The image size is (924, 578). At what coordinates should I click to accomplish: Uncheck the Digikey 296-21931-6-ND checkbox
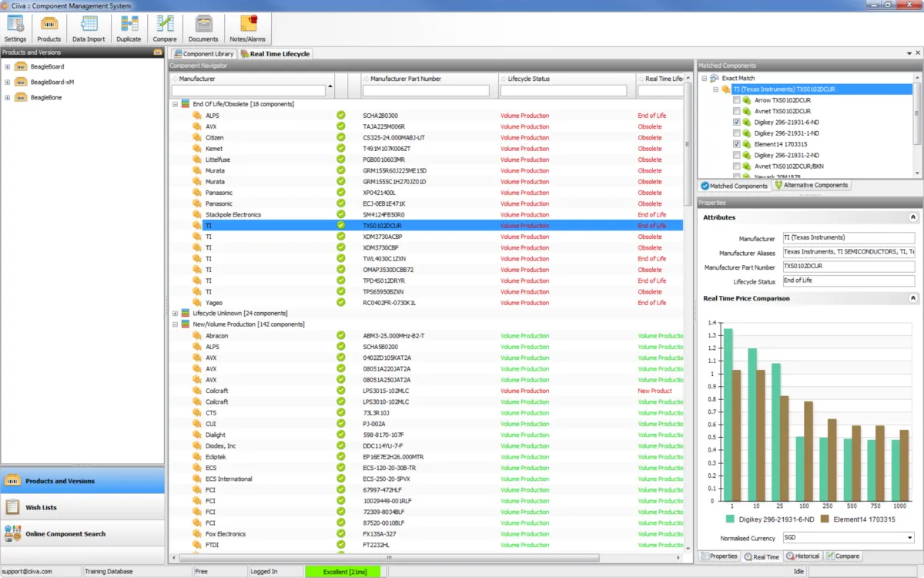coord(737,123)
